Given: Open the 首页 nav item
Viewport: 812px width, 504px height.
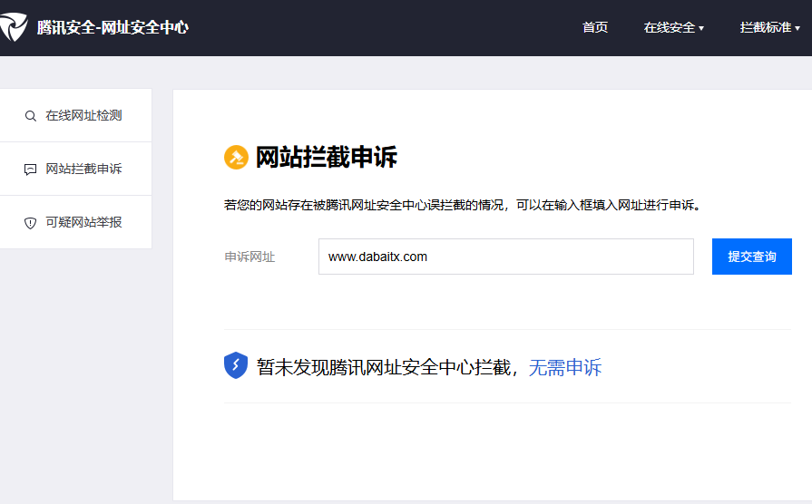Looking at the screenshot, I should point(595,27).
